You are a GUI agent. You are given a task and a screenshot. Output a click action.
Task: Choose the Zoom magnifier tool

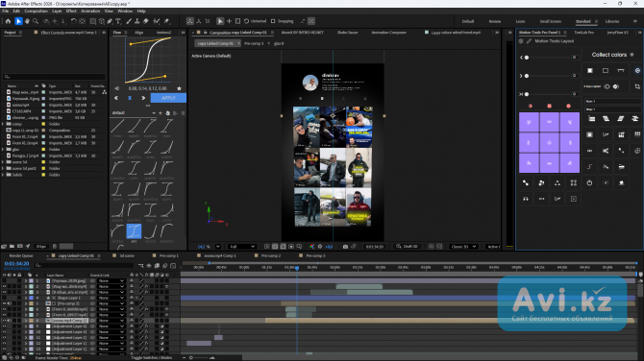coord(36,21)
